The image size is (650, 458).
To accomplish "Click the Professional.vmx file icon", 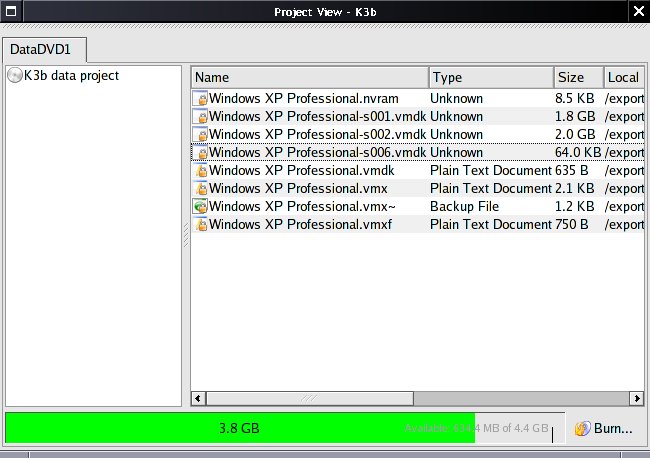I will [200, 189].
